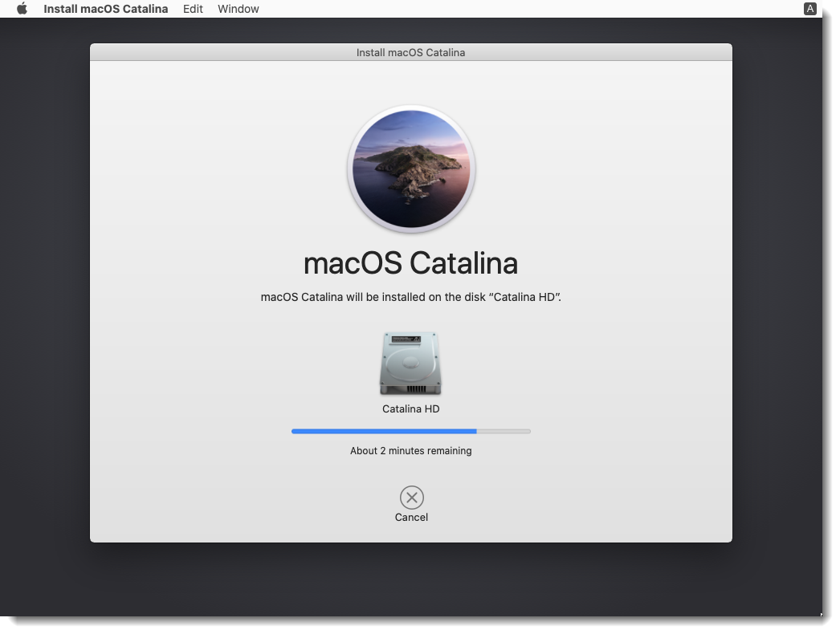Click the blue filled part of progress bar
The image size is (840, 634).
pos(384,431)
